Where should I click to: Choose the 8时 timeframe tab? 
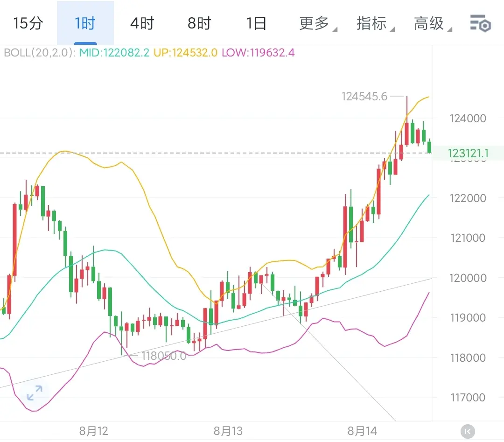tap(199, 23)
